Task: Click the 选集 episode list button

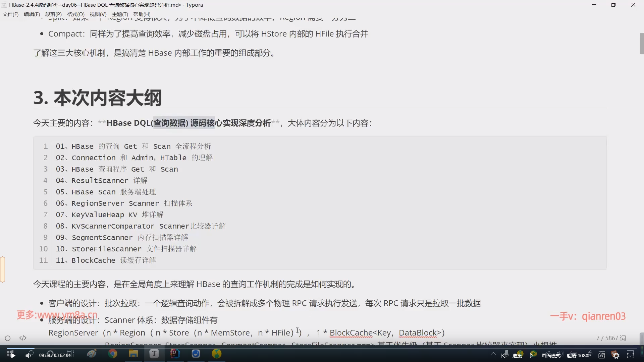Action: (x=517, y=355)
